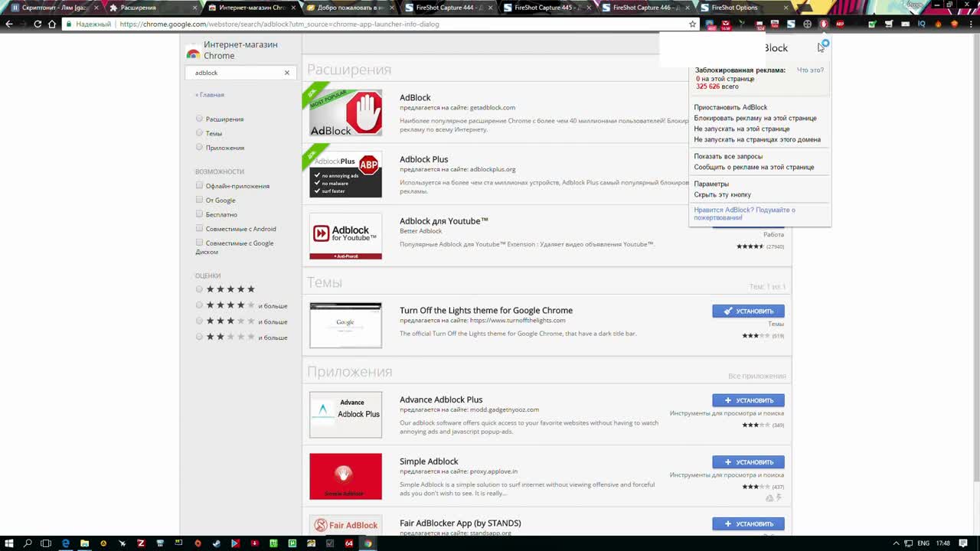
Task: Click the IQ extension toolbar icon
Action: pos(922,24)
